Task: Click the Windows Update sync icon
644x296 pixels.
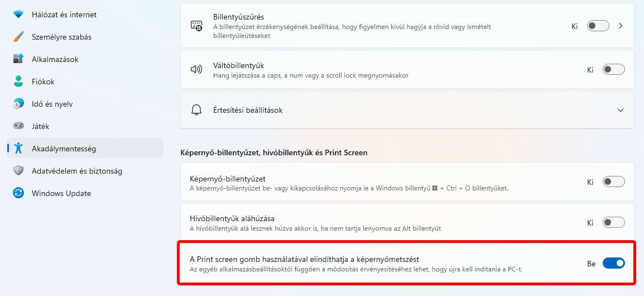Action: coord(18,193)
